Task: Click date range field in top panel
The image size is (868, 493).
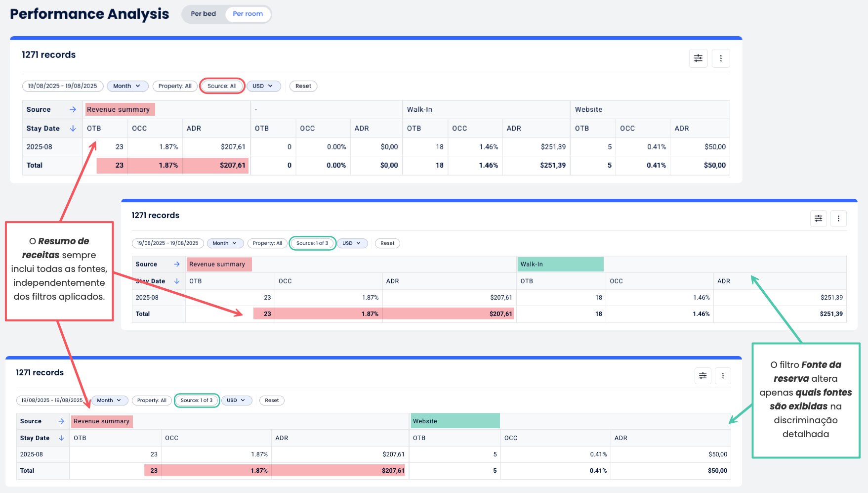Action: 63,86
